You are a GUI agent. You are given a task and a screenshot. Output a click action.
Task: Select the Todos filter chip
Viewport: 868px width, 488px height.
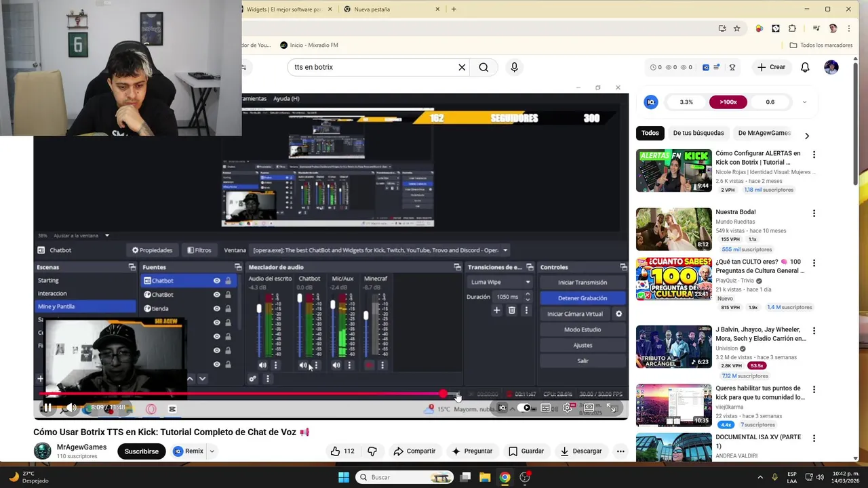tap(650, 133)
